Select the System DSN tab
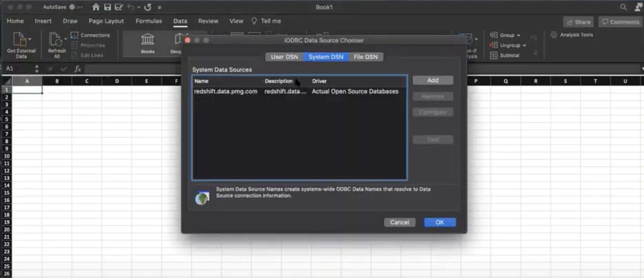Viewport: 644px width, 278px height. (x=326, y=57)
